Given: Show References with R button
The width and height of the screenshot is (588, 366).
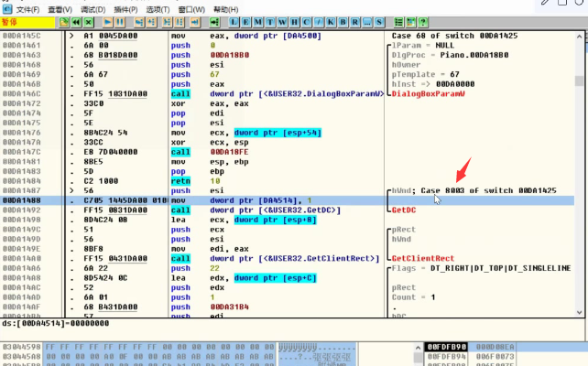Looking at the screenshot, I should click(x=354, y=23).
